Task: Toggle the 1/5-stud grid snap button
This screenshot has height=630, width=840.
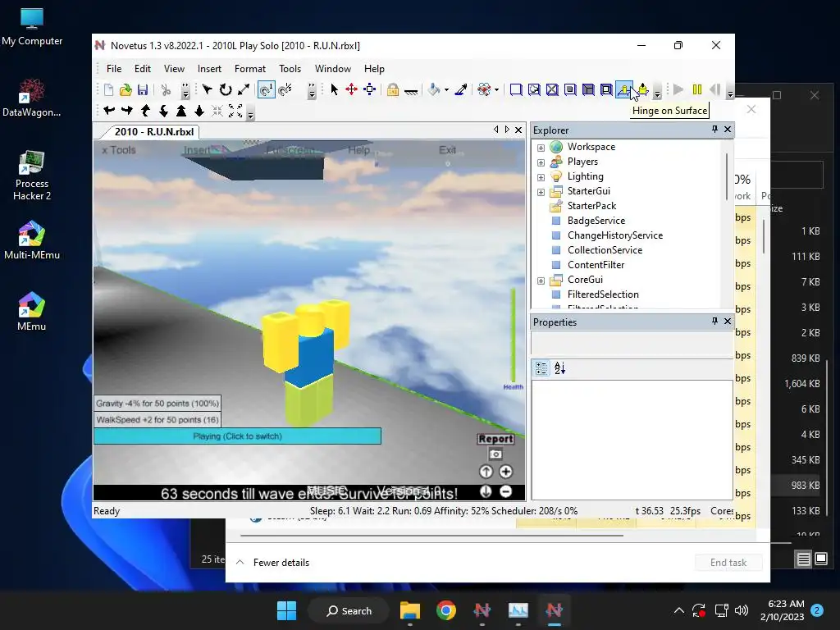Action: pos(285,89)
